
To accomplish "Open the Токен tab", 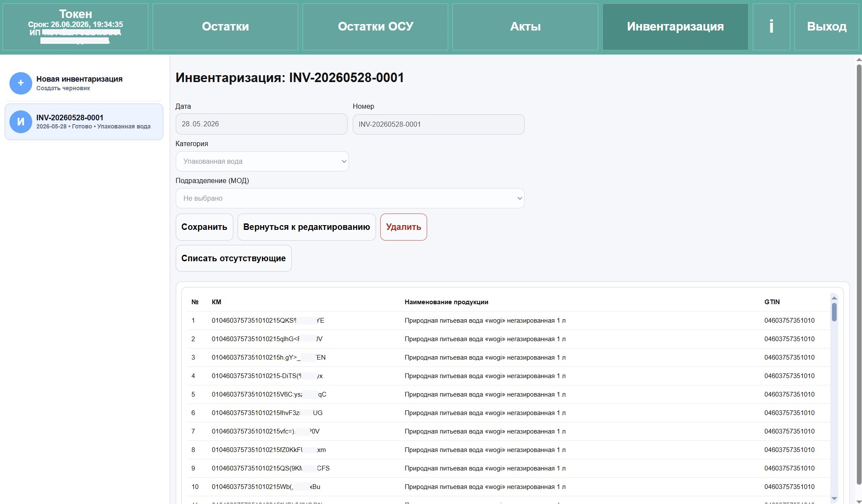I will 75,27.
